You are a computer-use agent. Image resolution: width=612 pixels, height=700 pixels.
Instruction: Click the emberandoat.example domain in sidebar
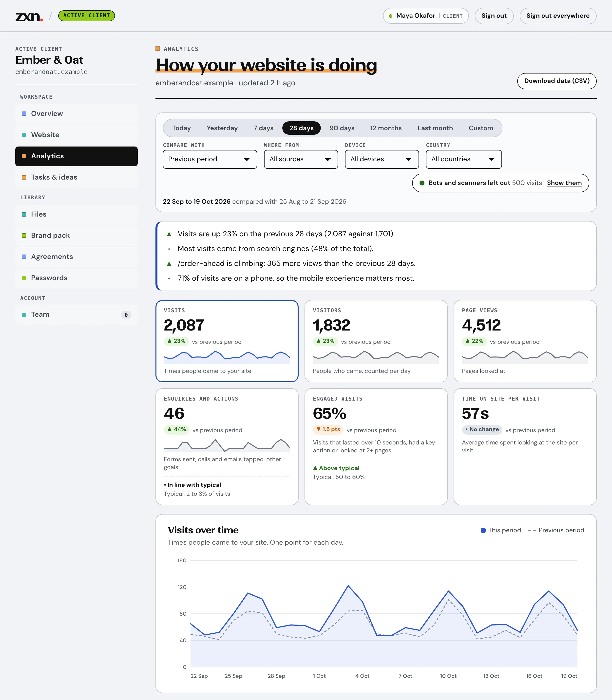(51, 72)
